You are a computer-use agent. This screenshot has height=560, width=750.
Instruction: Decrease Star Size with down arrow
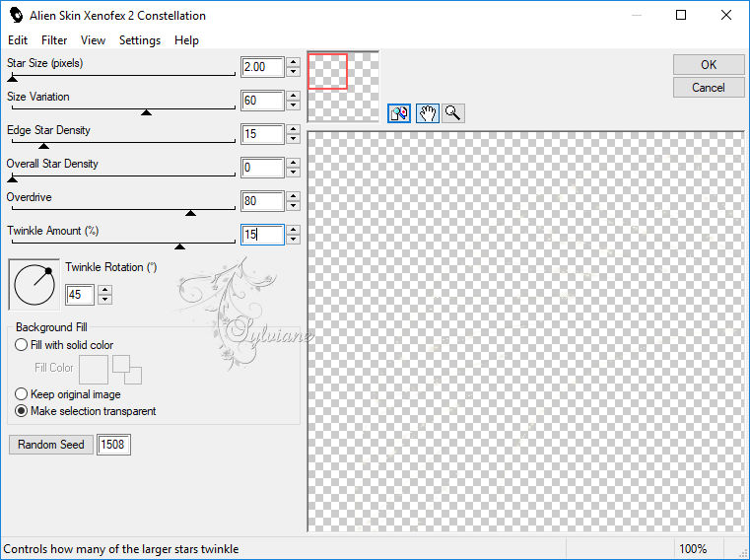tap(294, 72)
